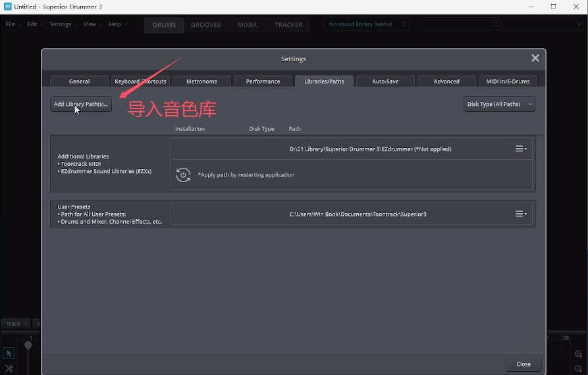This screenshot has height=375, width=588.
Task: Close Settings dialog with X icon
Action: pyautogui.click(x=535, y=59)
